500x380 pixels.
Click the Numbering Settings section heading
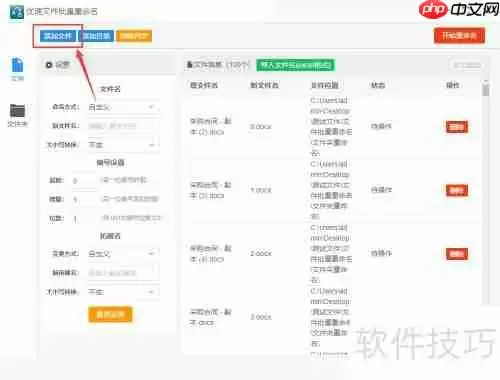(x=110, y=163)
